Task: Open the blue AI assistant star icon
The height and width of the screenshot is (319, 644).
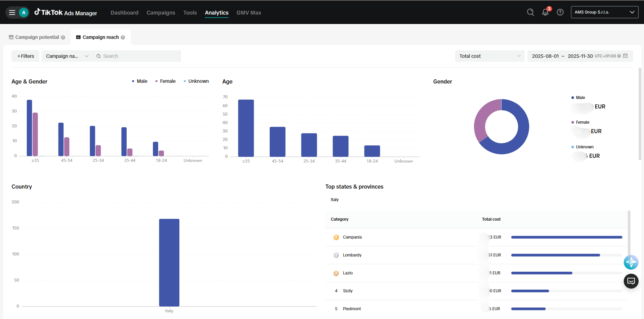Action: pos(631,262)
